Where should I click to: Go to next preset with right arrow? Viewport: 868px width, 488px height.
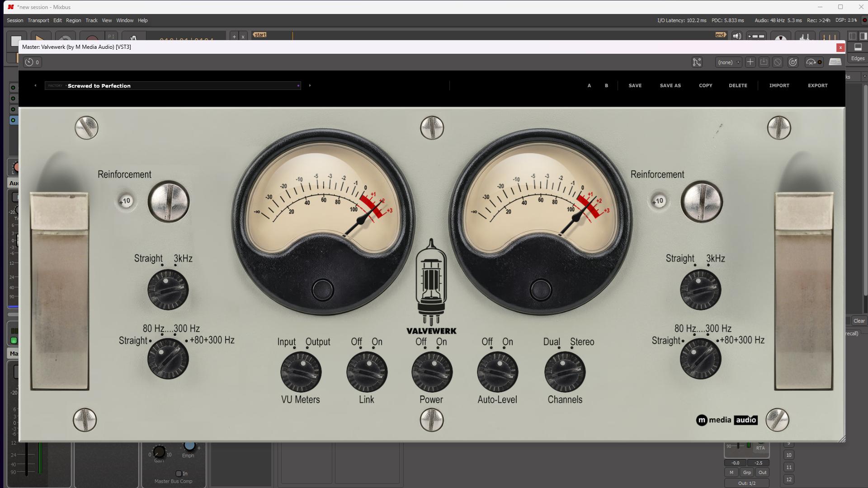coord(310,85)
